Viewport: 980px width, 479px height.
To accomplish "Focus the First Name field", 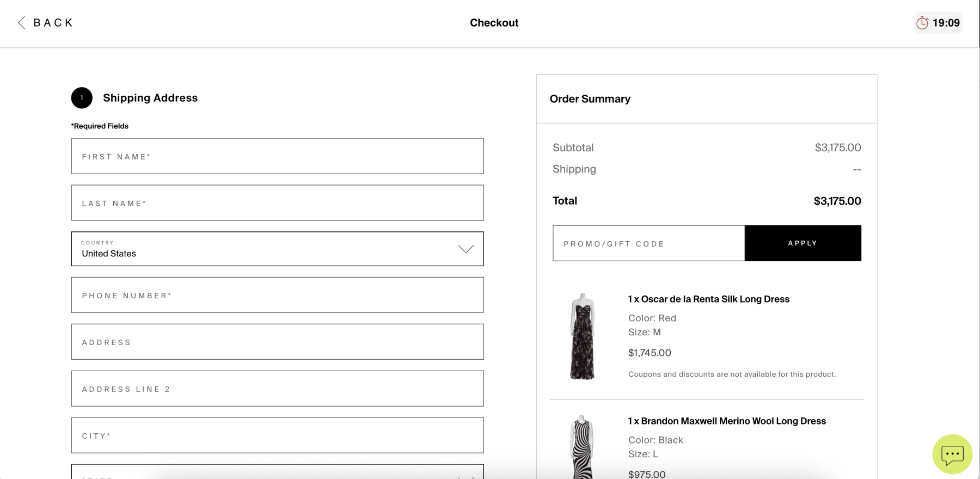I will coord(277,156).
